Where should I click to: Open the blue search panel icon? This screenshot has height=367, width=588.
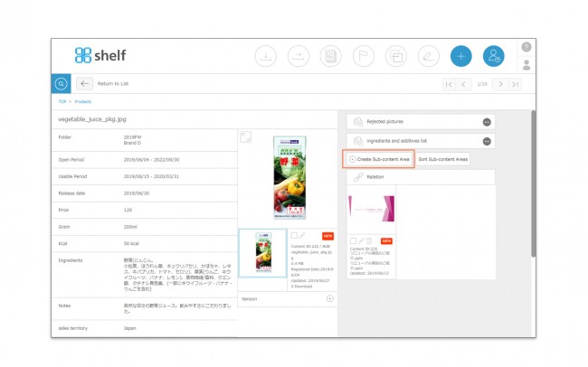click(x=61, y=83)
